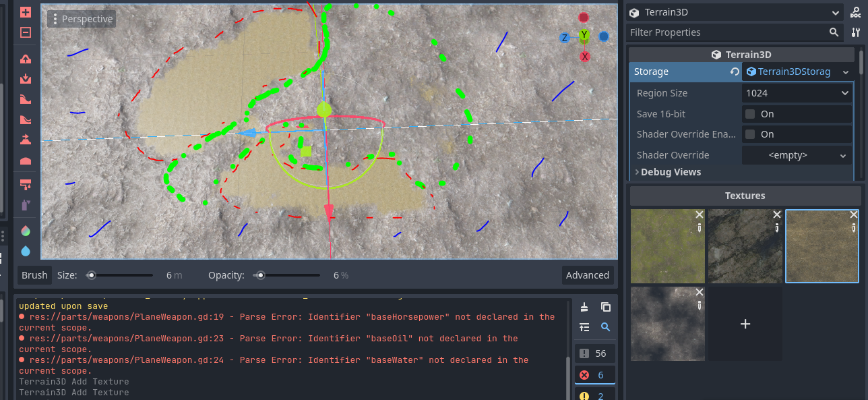Select the Add Region terrain tool
868x400 pixels.
(x=25, y=11)
